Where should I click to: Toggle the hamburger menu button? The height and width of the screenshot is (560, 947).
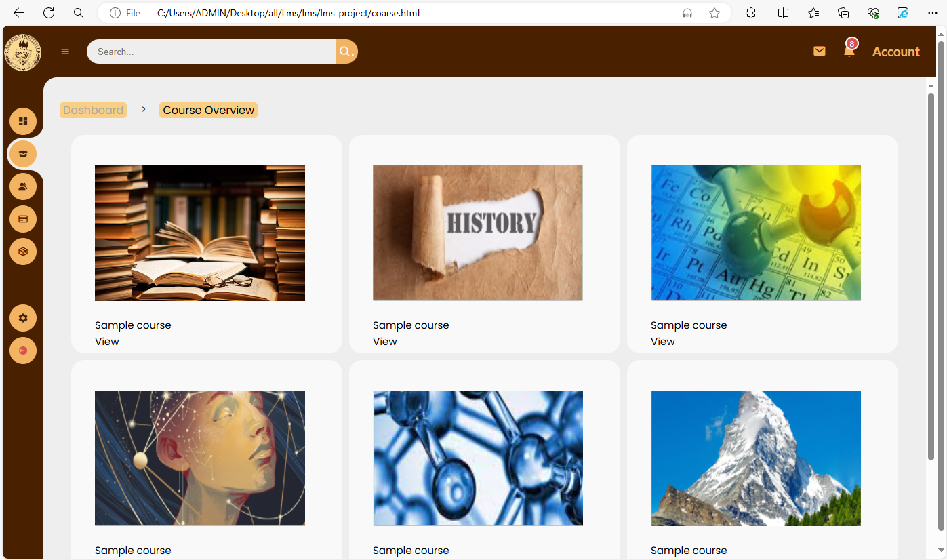(65, 52)
